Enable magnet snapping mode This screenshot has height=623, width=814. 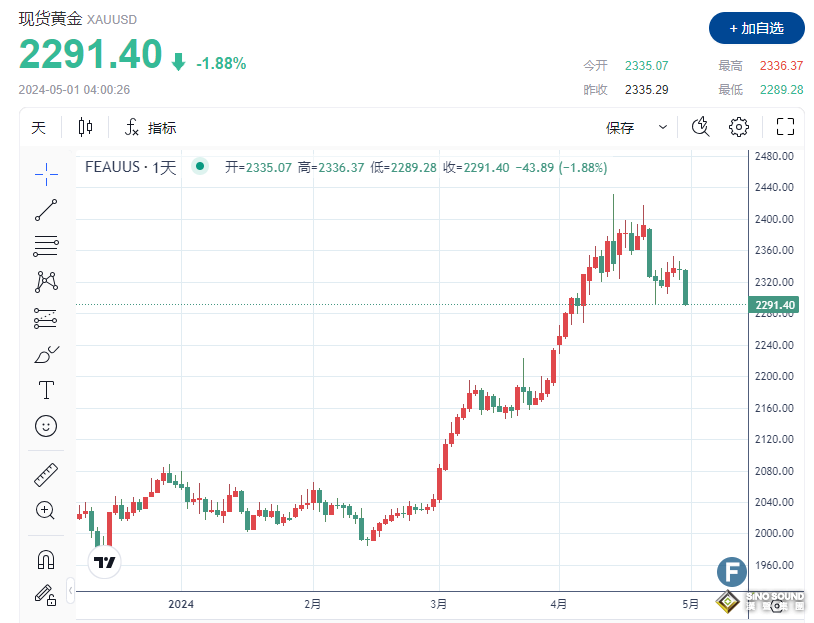[46, 558]
